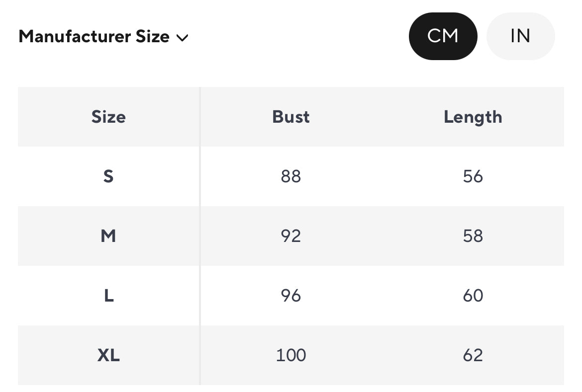Click bust value 100 for size XL
The width and height of the screenshot is (582, 392).
click(x=291, y=355)
